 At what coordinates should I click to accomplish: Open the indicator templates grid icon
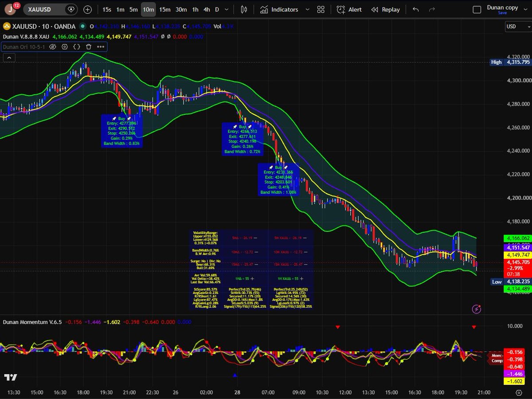point(321,9)
